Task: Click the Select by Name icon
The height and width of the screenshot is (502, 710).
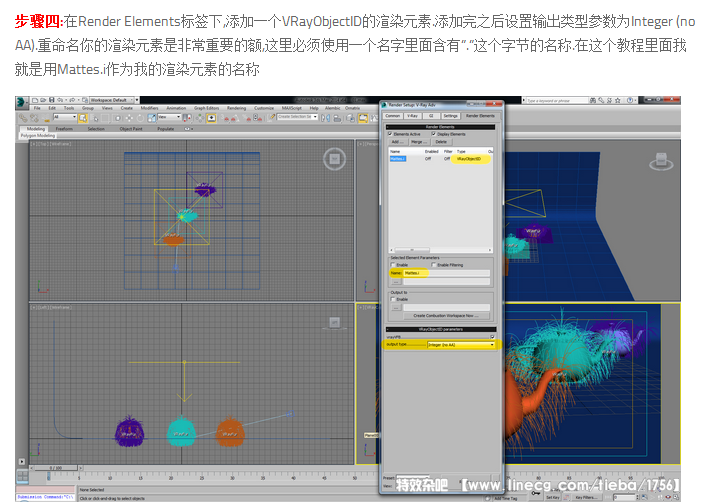Action: [94, 118]
